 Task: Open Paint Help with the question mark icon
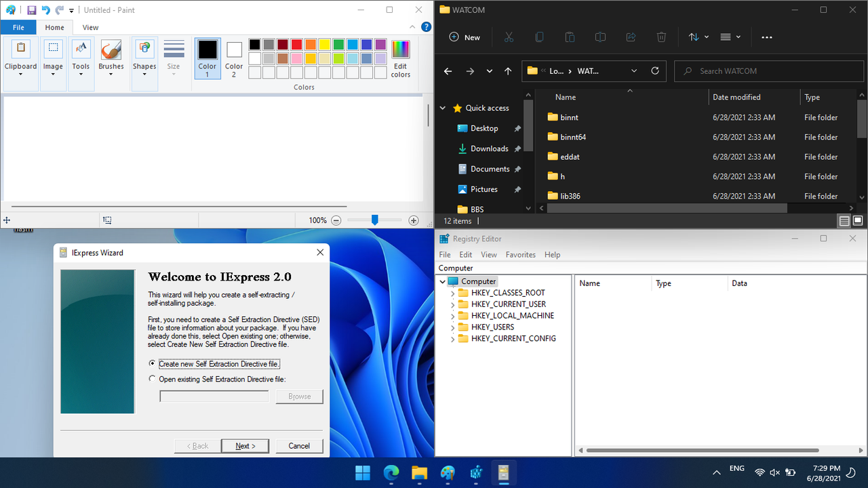click(x=427, y=27)
